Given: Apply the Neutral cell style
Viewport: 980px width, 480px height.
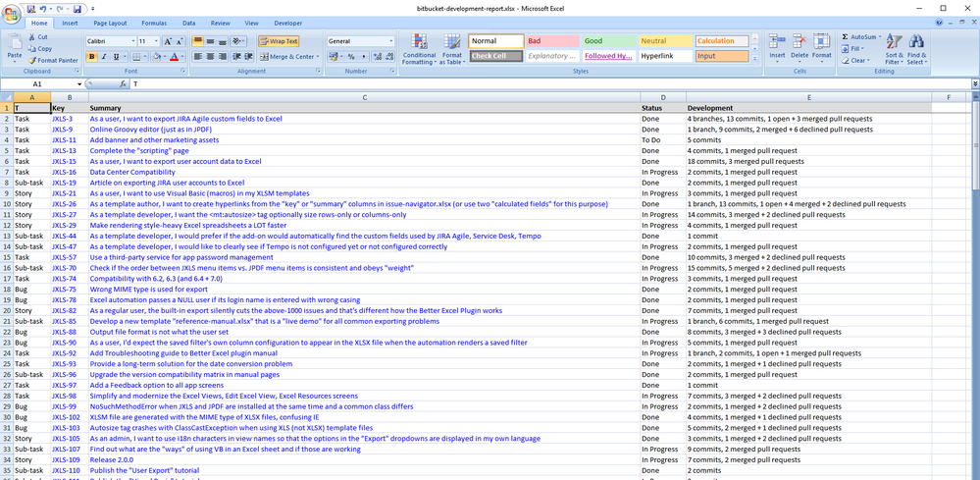Looking at the screenshot, I should [666, 41].
